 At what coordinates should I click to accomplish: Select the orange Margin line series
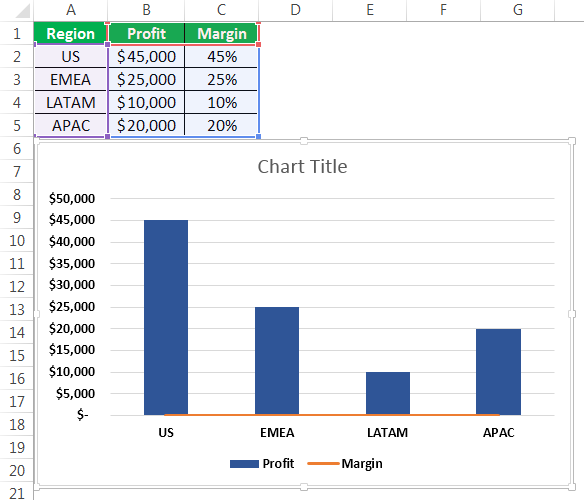tap(331, 415)
